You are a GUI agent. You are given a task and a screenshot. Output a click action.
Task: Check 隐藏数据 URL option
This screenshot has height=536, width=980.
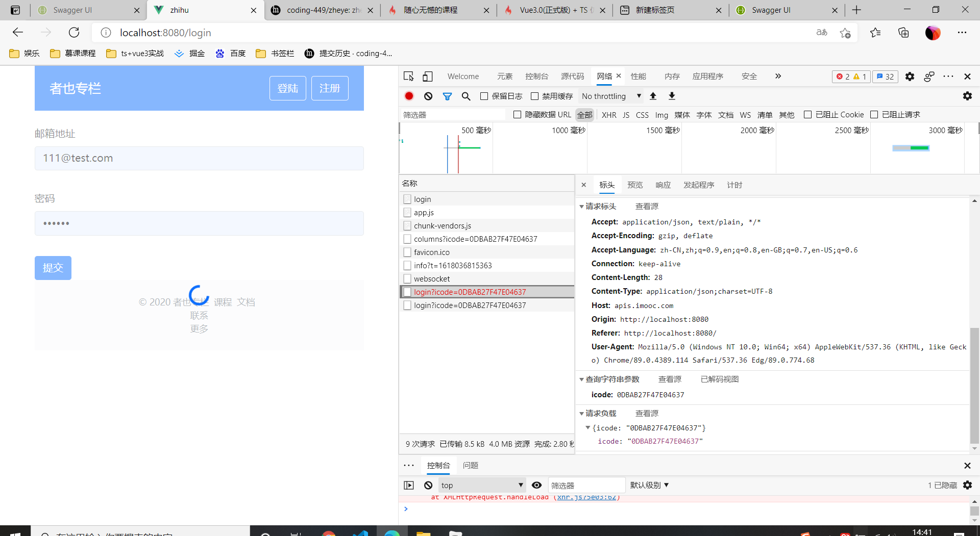(x=517, y=115)
